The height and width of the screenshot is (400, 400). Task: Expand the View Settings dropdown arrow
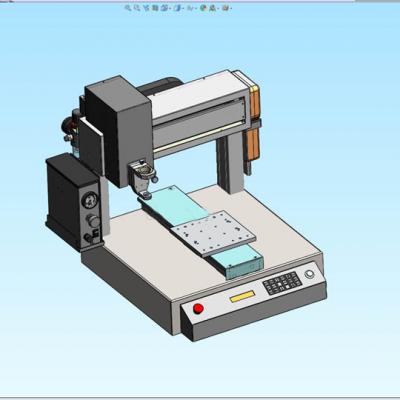click(231, 8)
